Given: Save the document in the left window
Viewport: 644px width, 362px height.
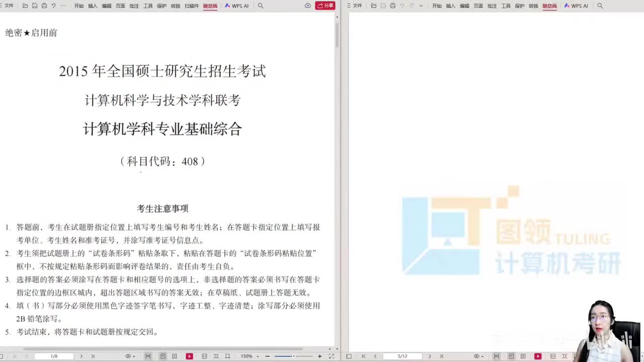Looking at the screenshot, I should [x=35, y=6].
